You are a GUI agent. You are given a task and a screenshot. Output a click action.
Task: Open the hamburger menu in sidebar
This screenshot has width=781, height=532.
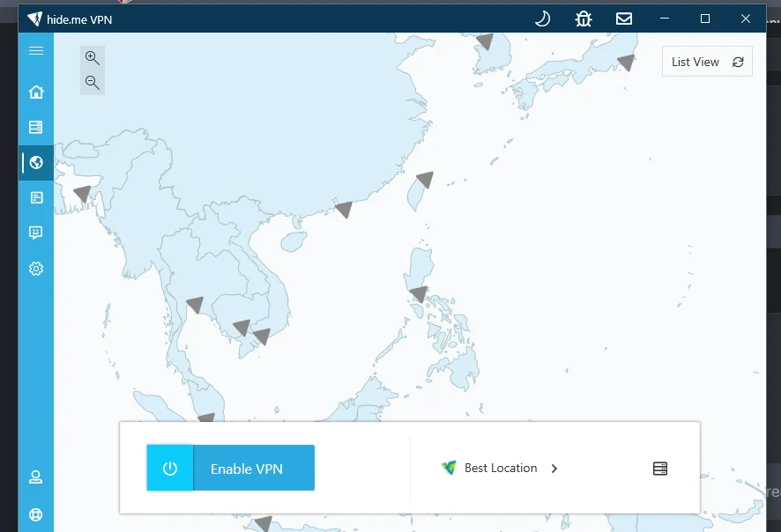click(x=36, y=51)
